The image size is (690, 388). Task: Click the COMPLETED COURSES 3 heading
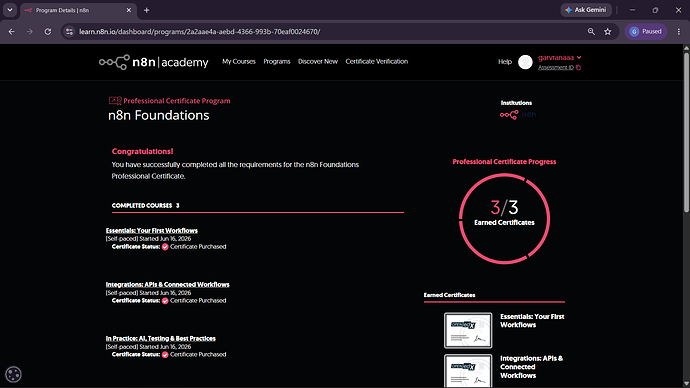pos(145,205)
